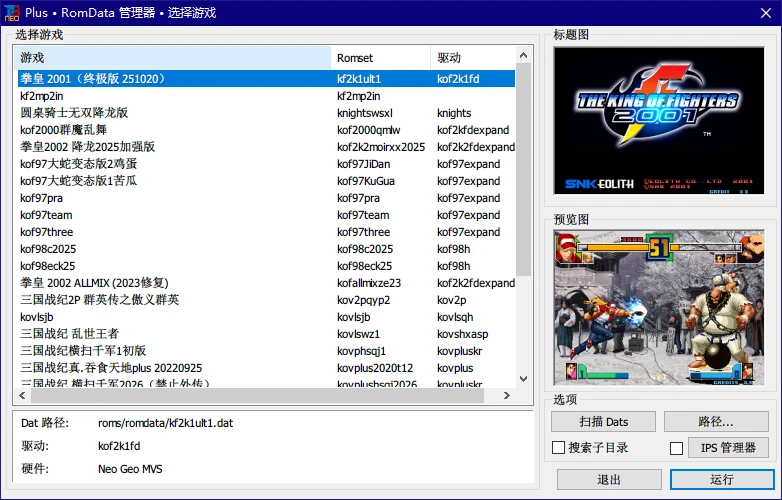Open the 路径... settings button
The height and width of the screenshot is (500, 782).
pos(716,422)
